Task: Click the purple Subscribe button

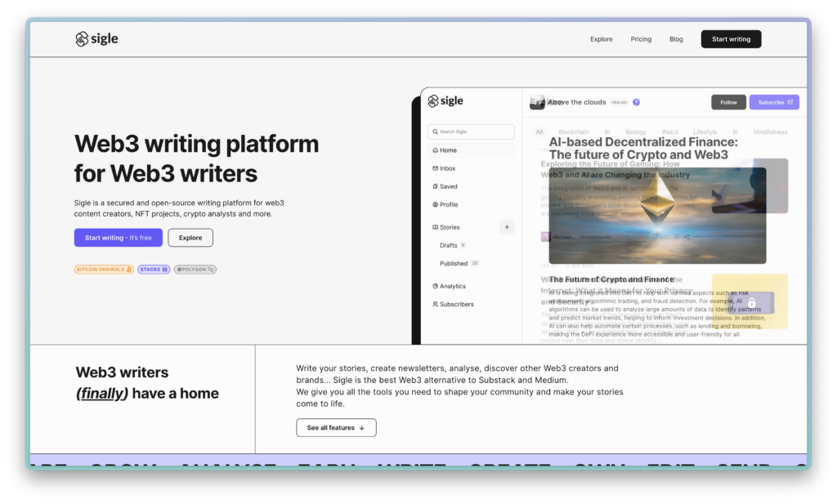Action: pyautogui.click(x=774, y=102)
